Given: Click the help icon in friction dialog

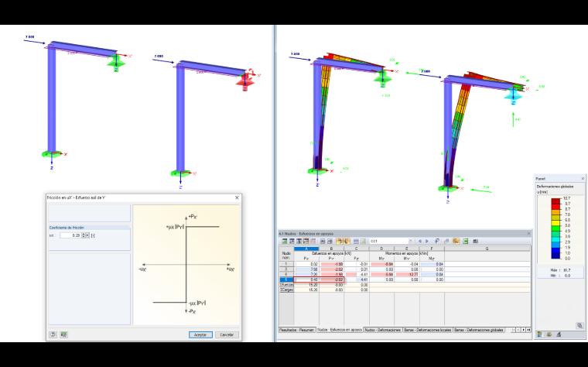Looking at the screenshot, I should coord(53,334).
